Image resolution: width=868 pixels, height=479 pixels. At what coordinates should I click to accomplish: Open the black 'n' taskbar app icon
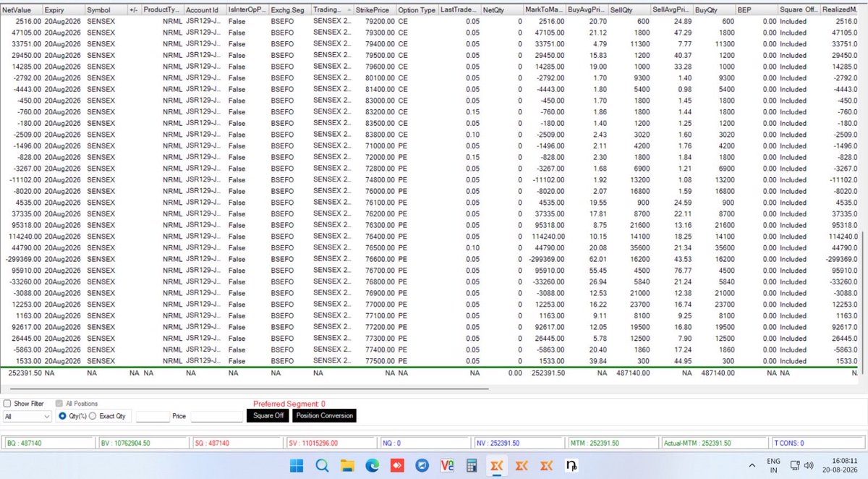[x=571, y=465]
